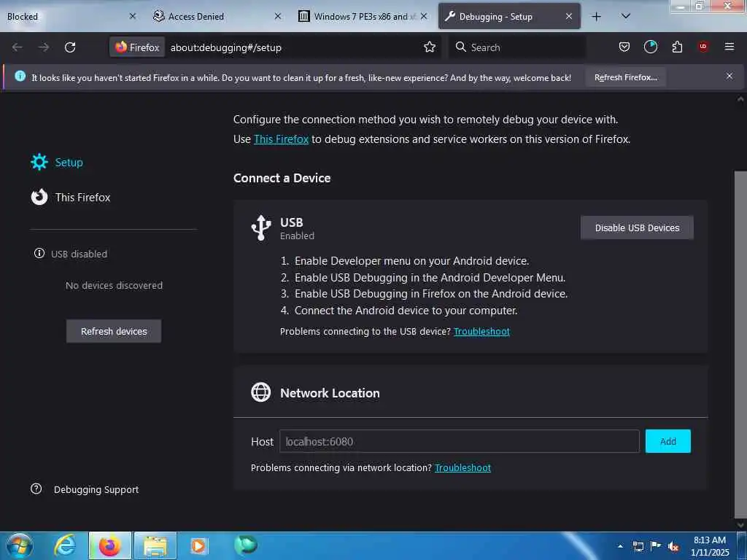Close the Windows 7 PE3s tab
The width and height of the screenshot is (747, 560).
(424, 16)
